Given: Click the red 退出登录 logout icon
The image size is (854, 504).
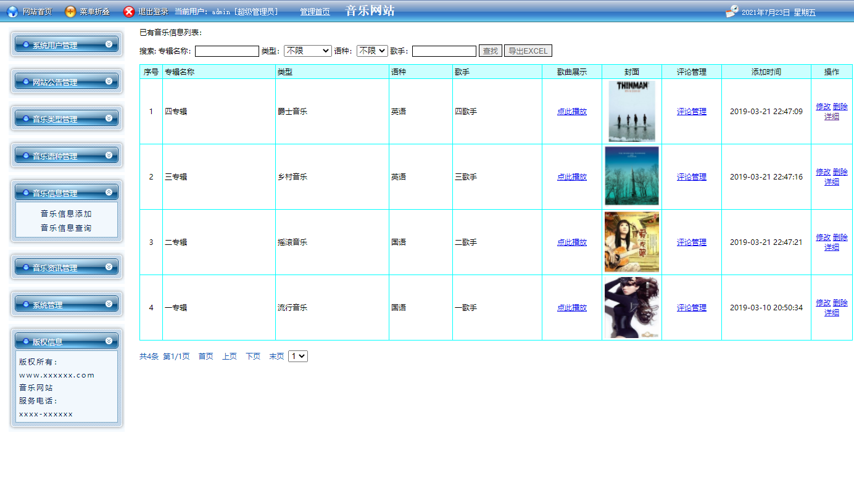Looking at the screenshot, I should 128,10.
